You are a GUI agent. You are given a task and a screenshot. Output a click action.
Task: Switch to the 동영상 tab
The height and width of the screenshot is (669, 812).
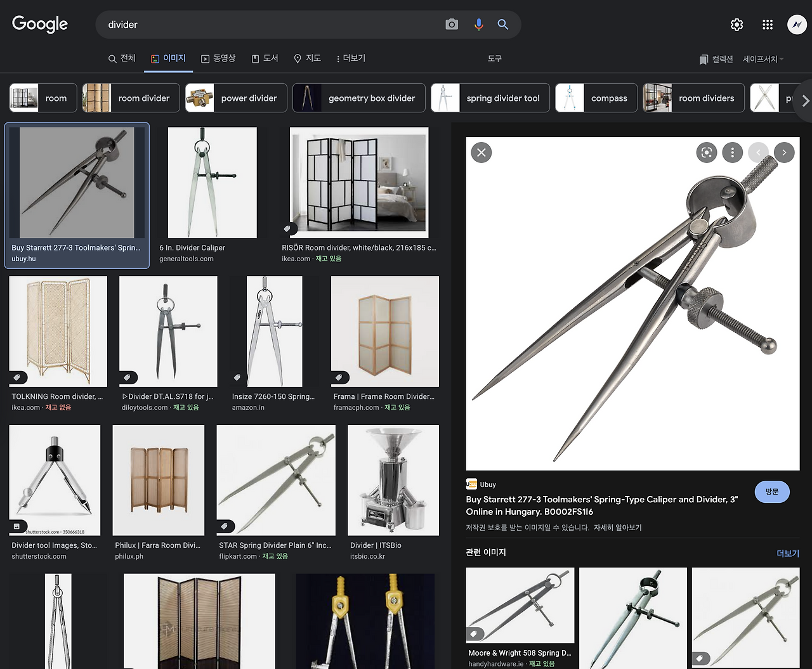coord(218,58)
